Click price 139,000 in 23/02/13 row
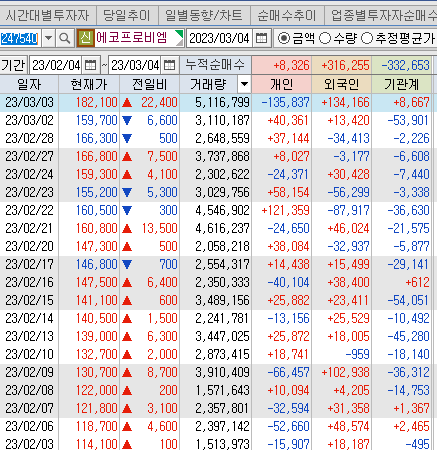Image resolution: width=437 pixels, height=450 pixels. pyautogui.click(x=97, y=336)
